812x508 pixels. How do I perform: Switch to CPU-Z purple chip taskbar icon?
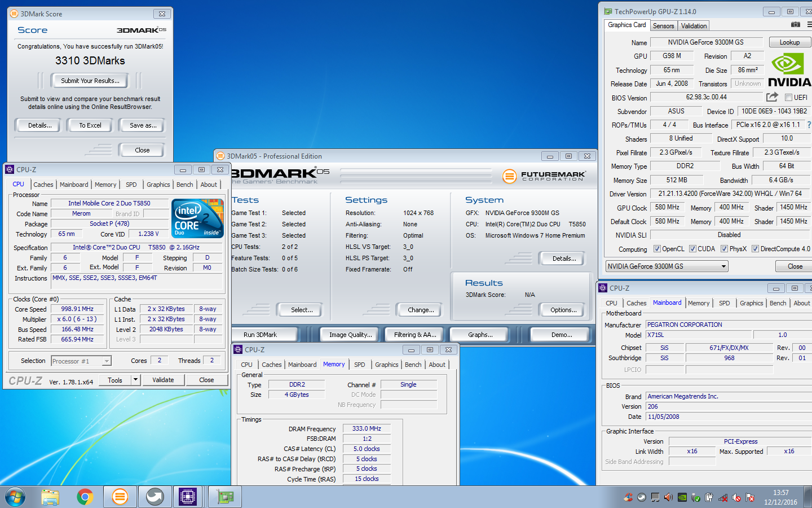point(188,497)
